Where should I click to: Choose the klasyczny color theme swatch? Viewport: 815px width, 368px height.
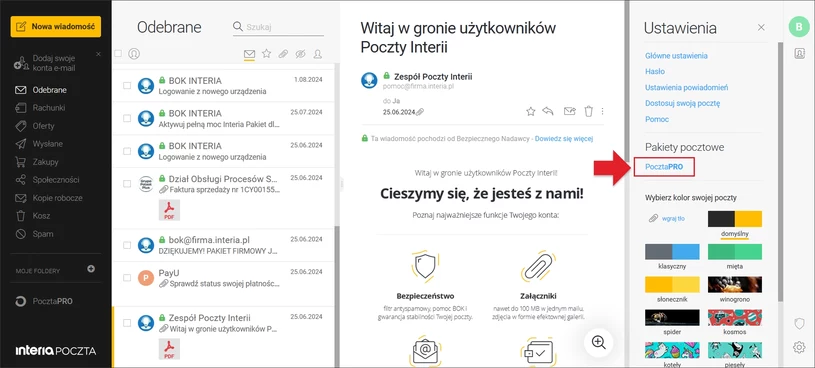point(672,252)
